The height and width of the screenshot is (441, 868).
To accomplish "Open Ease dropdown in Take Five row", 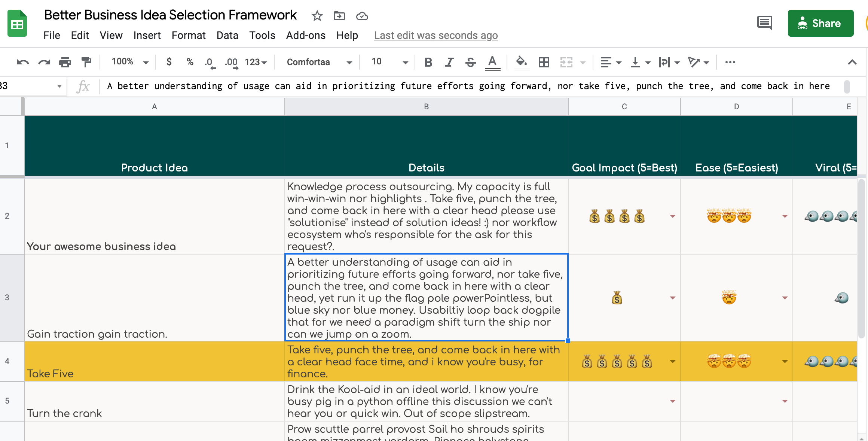I will (x=785, y=362).
